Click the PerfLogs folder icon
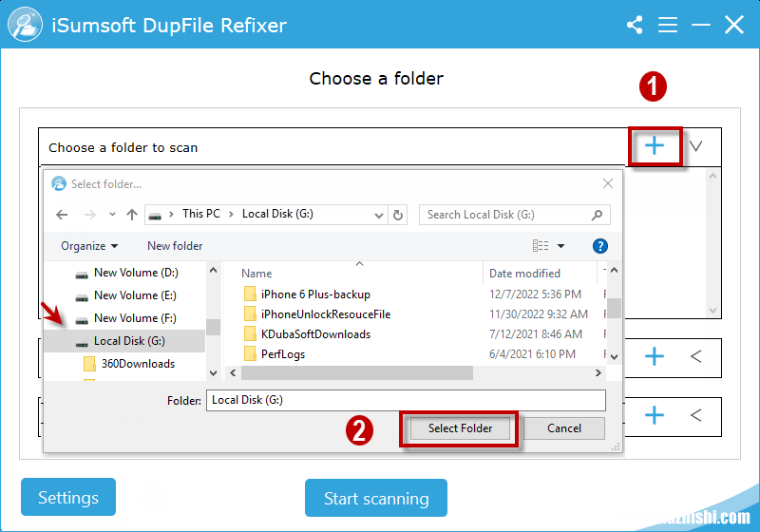The height and width of the screenshot is (532, 760). click(250, 354)
